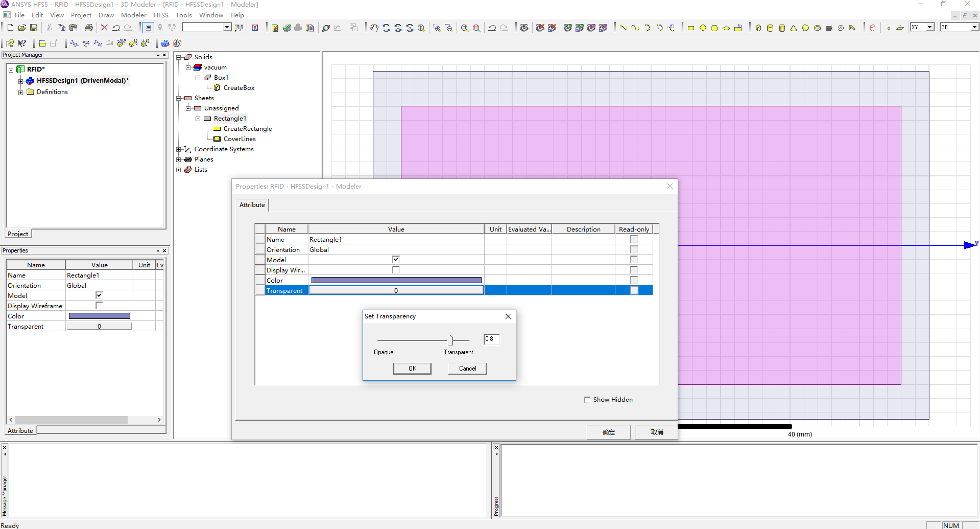
Task: Select the Draw helix tool
Action: point(829,28)
